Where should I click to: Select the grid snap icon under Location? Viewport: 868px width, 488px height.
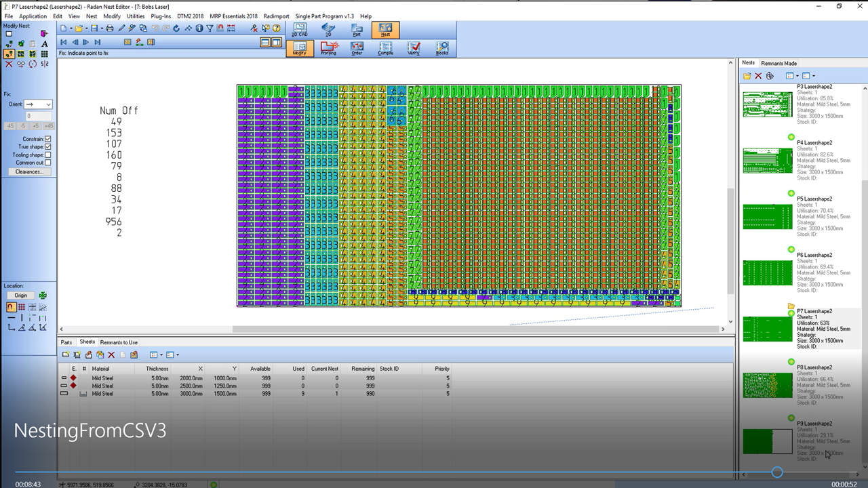[22, 307]
